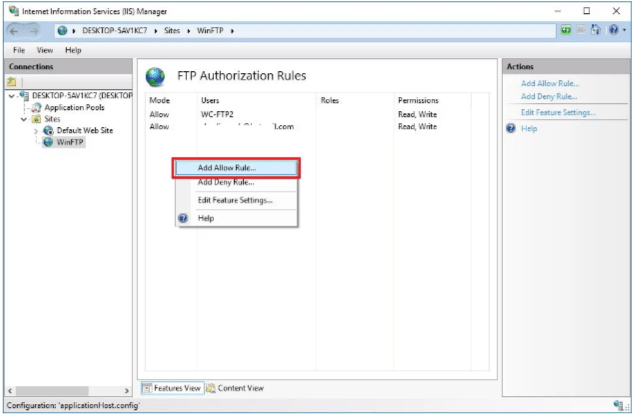Screen dimensions: 635x415
Task: Click the Default Web Site globe icon
Action: 48,130
